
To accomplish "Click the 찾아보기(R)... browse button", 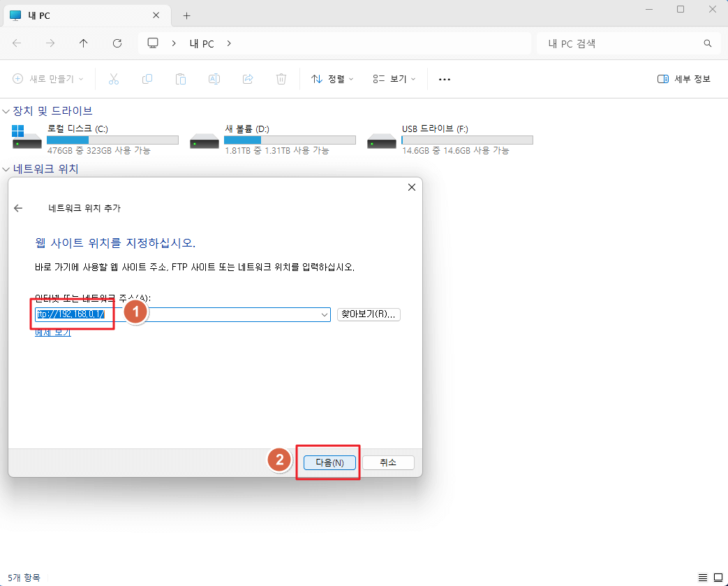I will pos(369,314).
